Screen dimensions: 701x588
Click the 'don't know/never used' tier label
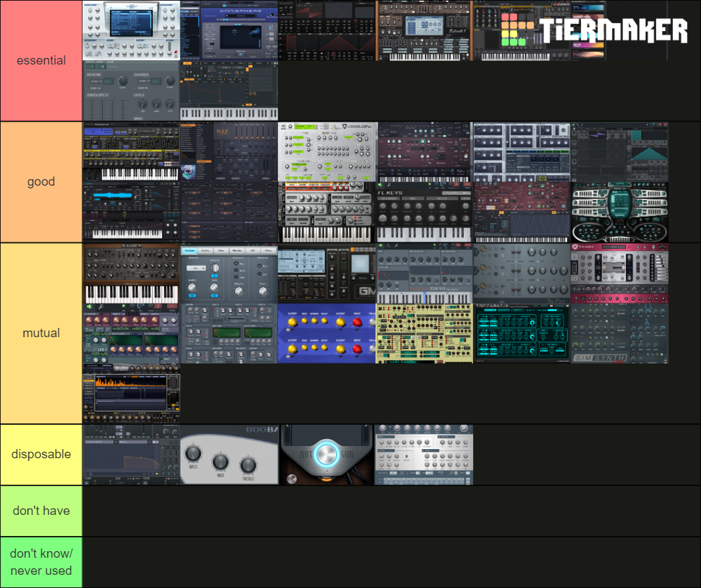coord(41,562)
